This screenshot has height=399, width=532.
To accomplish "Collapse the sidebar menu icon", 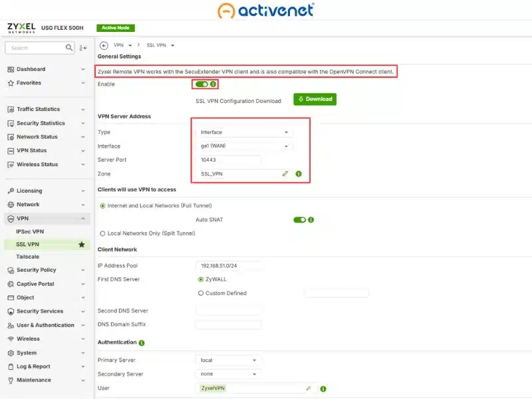I will (x=83, y=48).
